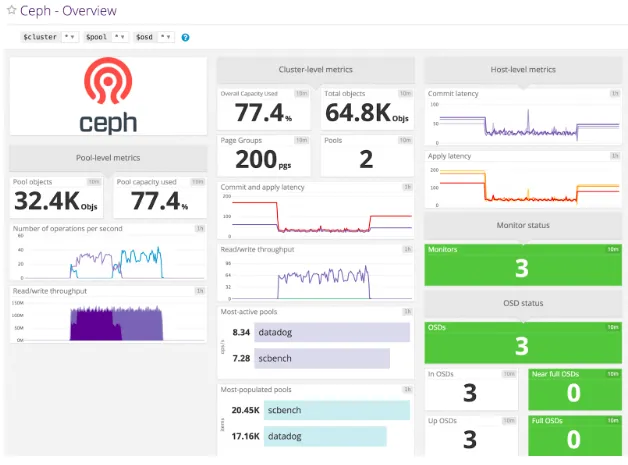Image resolution: width=628 pixels, height=465 pixels.
Task: Click the In OSDs value widget
Action: click(x=471, y=389)
